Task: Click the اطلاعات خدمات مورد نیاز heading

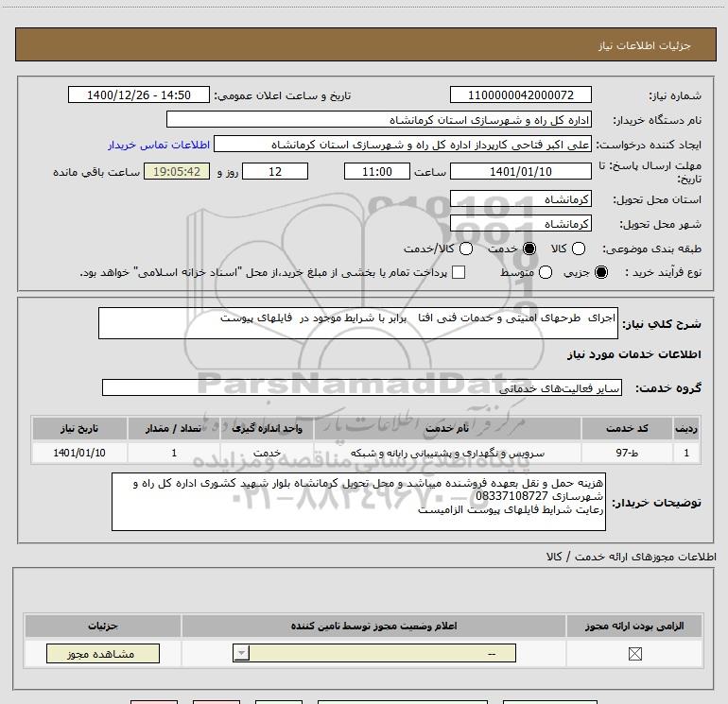Action: click(634, 354)
